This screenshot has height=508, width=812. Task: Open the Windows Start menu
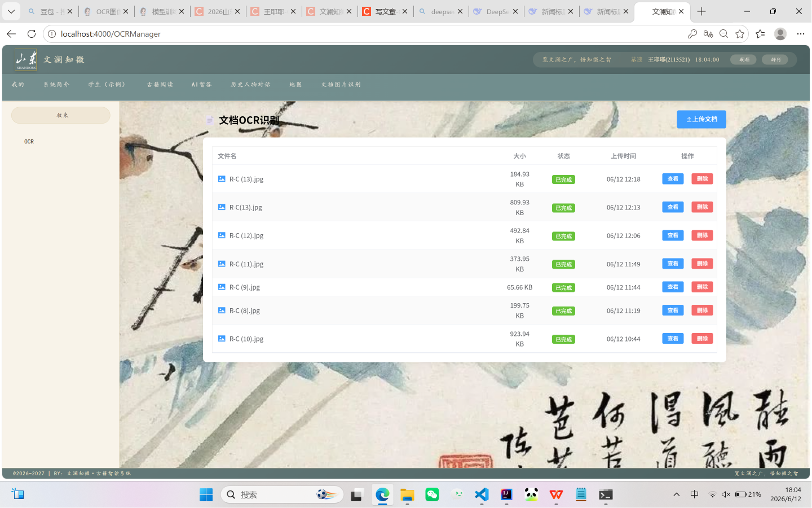pos(206,494)
